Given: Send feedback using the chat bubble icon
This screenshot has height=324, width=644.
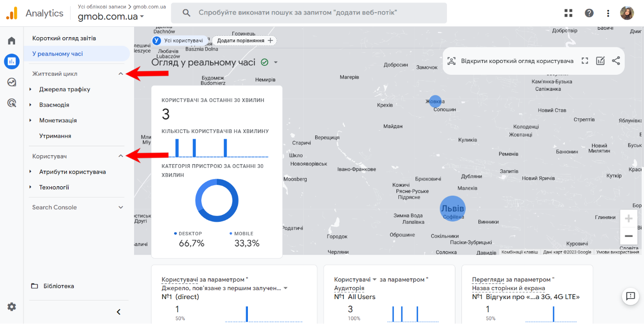Looking at the screenshot, I should click(630, 297).
